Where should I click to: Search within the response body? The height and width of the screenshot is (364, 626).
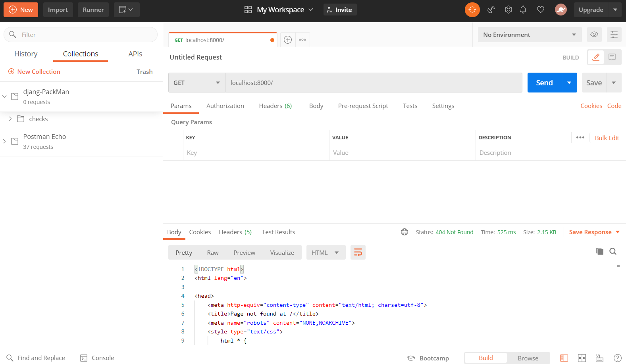613,251
